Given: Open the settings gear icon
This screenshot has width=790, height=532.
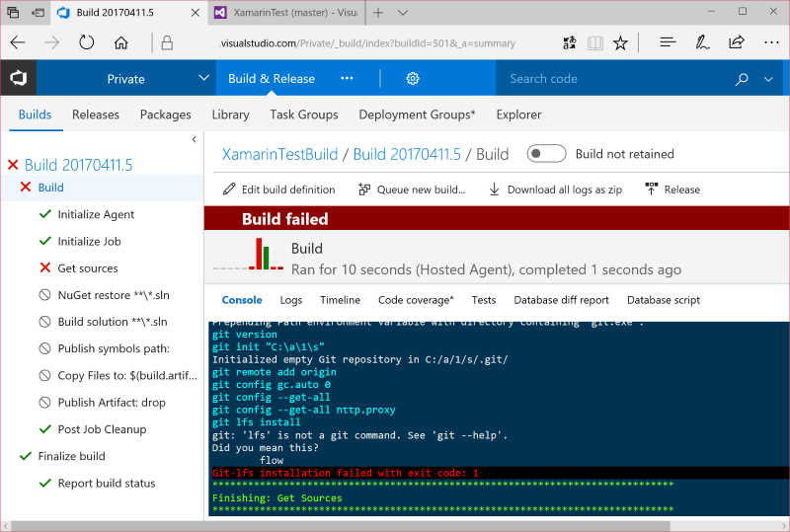Looking at the screenshot, I should 413,79.
